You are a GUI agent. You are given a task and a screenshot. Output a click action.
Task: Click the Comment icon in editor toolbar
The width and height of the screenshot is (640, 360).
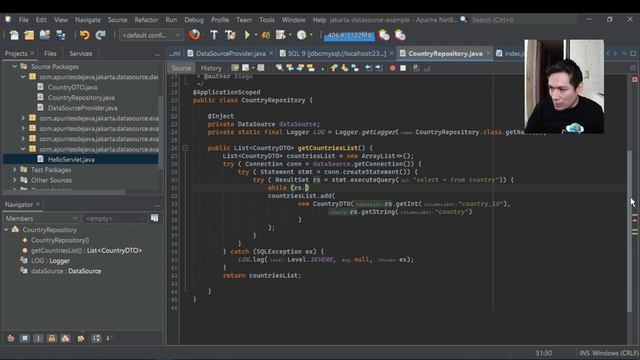pos(416,68)
